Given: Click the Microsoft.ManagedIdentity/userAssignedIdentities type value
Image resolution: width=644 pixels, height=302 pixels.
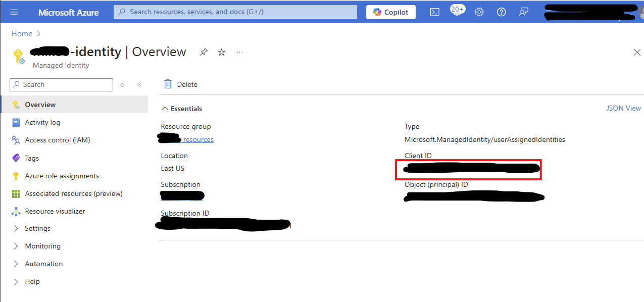Looking at the screenshot, I should click(485, 139).
